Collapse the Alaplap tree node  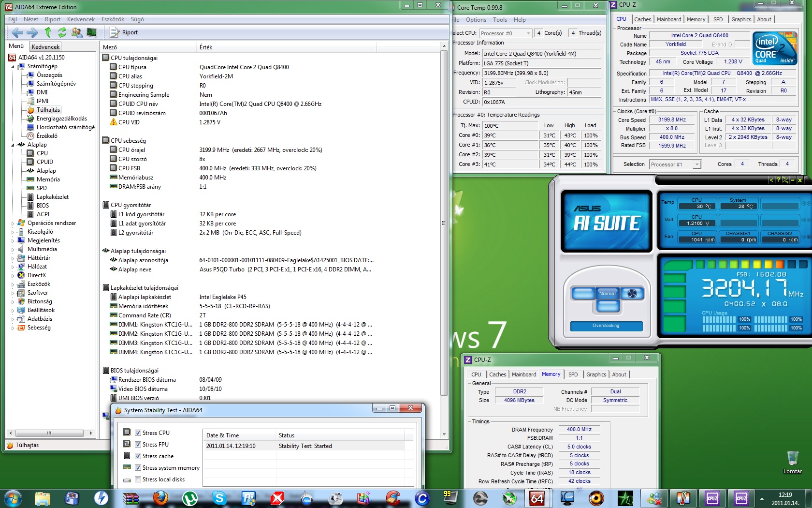13,145
